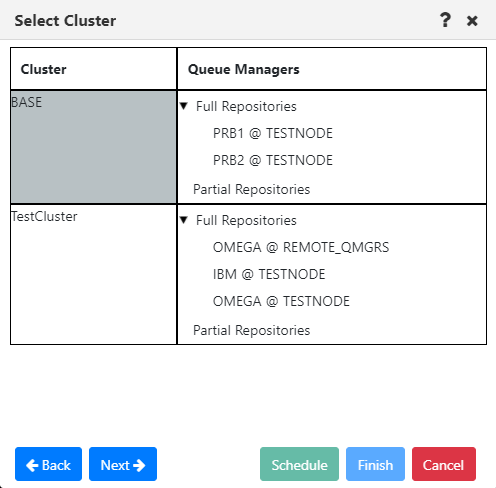
Task: Collapse TestCluster Full Repositories triangle
Action: coord(184,220)
